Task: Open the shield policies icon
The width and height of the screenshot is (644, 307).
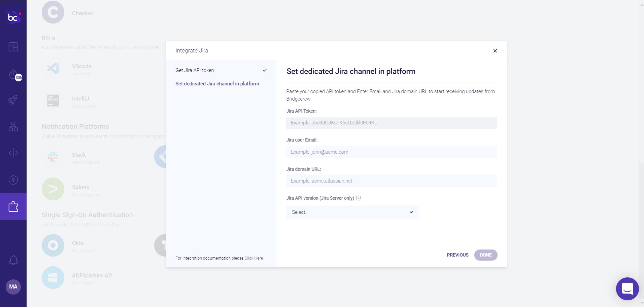Action: 13,180
